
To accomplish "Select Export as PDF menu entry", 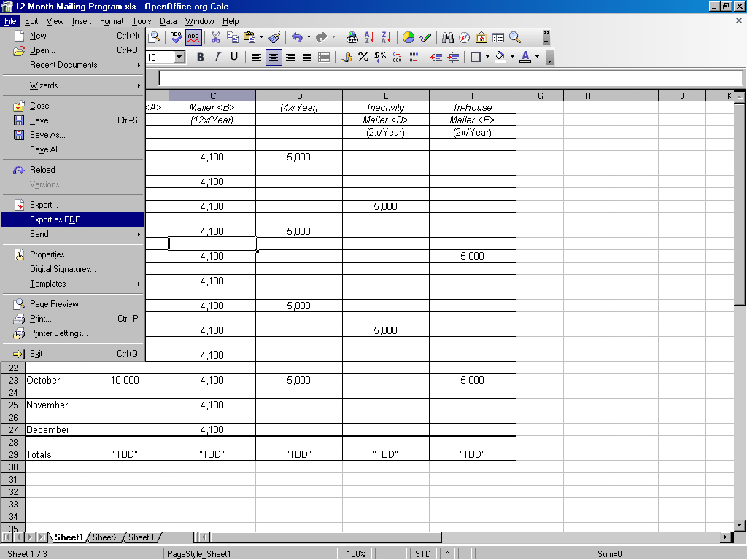I will click(x=58, y=219).
